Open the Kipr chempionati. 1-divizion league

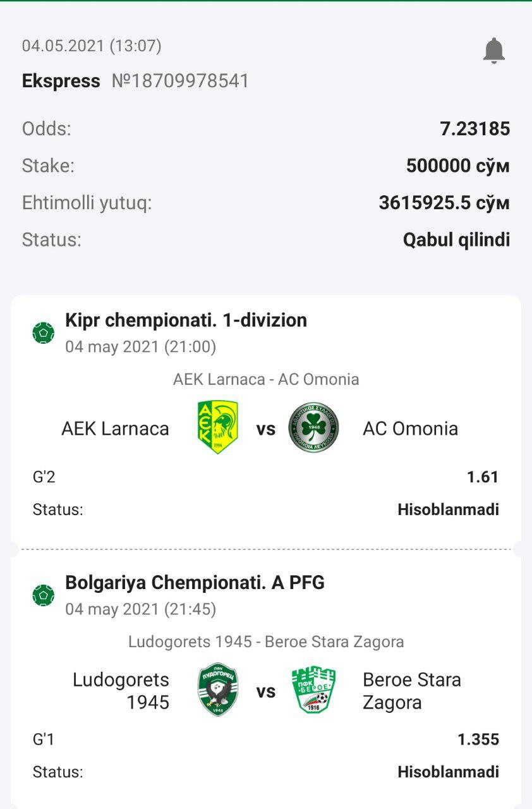(186, 320)
